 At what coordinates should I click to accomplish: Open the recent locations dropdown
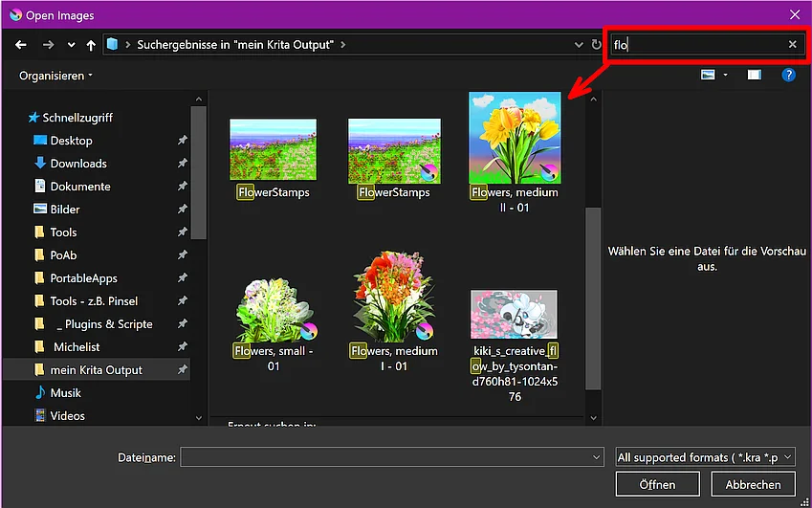click(71, 45)
